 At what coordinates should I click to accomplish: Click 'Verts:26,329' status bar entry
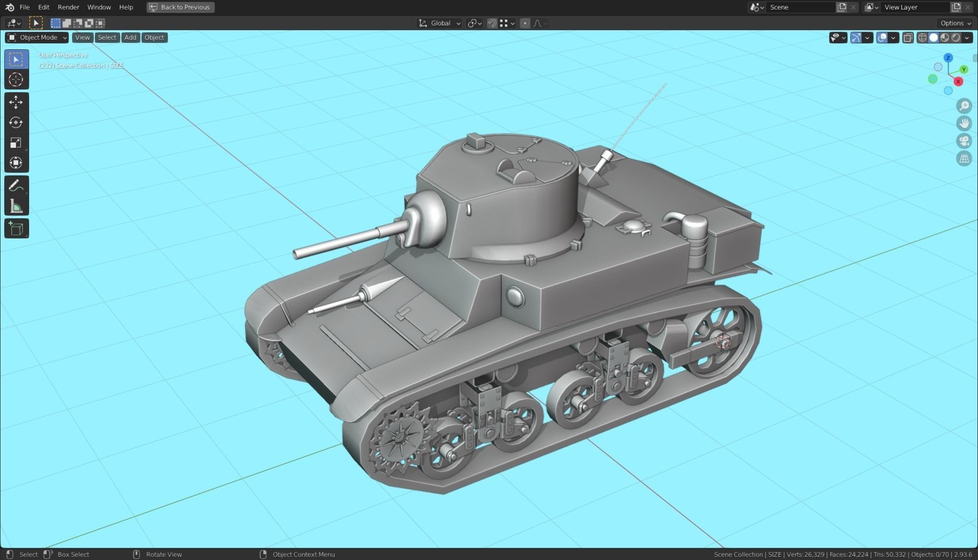coord(805,554)
